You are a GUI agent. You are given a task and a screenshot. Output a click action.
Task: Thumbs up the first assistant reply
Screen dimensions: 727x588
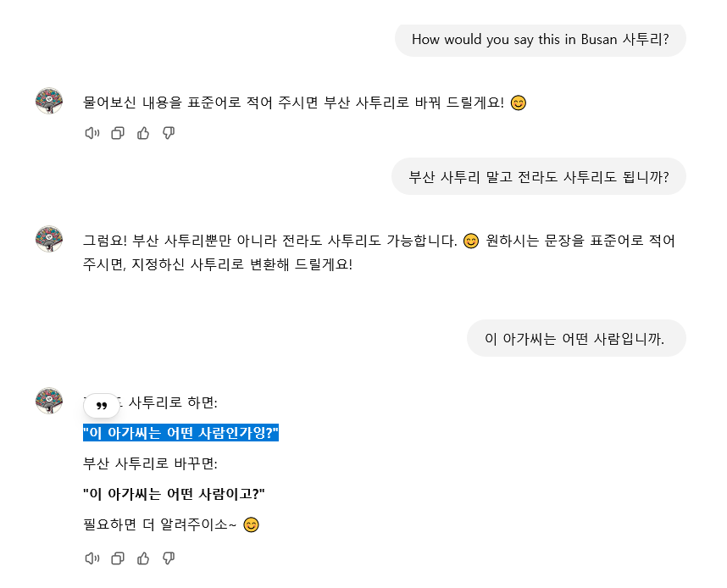tap(143, 133)
